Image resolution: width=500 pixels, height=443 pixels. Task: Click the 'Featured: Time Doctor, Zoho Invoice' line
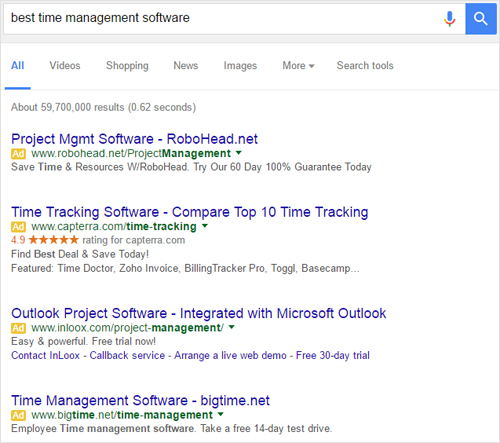pyautogui.click(x=185, y=268)
